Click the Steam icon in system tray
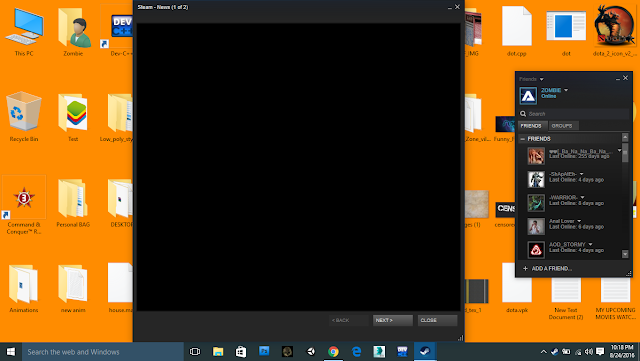 pos(555,352)
